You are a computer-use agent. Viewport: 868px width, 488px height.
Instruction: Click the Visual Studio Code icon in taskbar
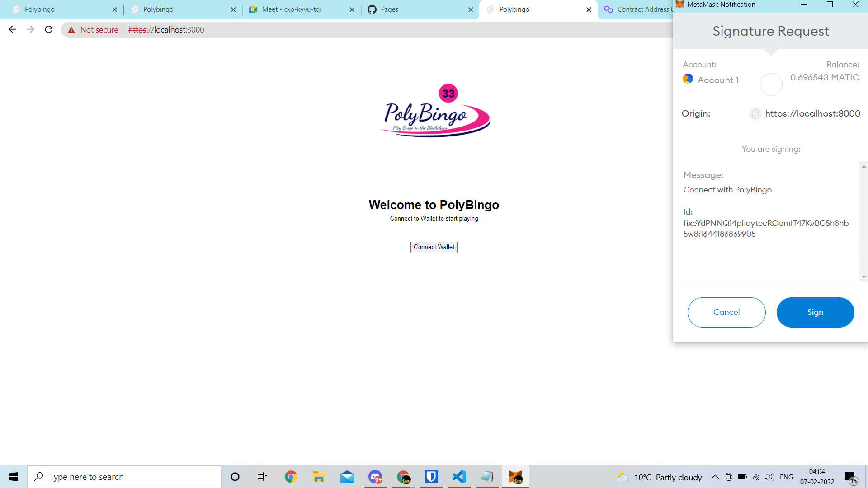(458, 477)
